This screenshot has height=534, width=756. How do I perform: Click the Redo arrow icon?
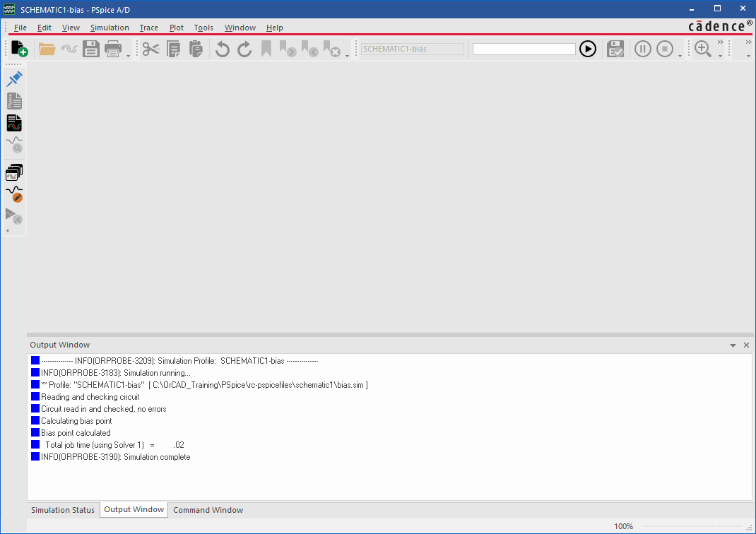(x=245, y=49)
